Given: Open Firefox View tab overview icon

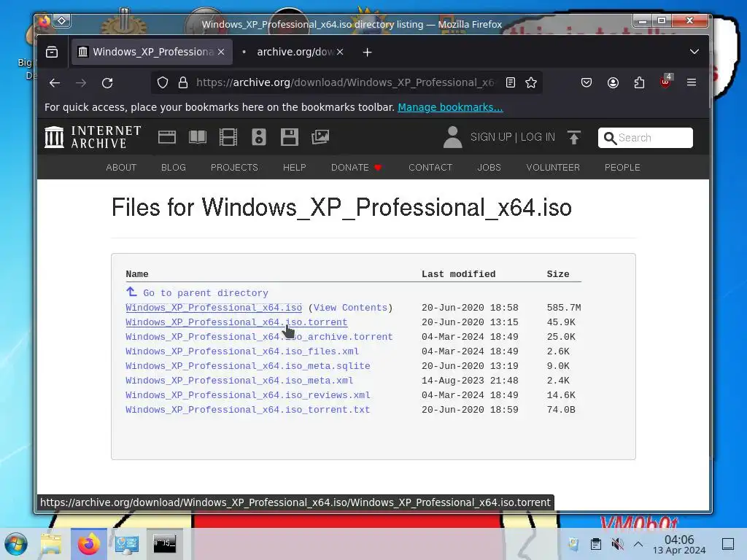Looking at the screenshot, I should coord(52,52).
